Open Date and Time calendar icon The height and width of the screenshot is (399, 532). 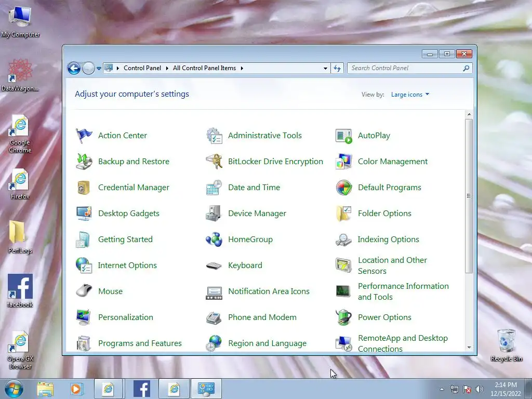click(x=214, y=188)
